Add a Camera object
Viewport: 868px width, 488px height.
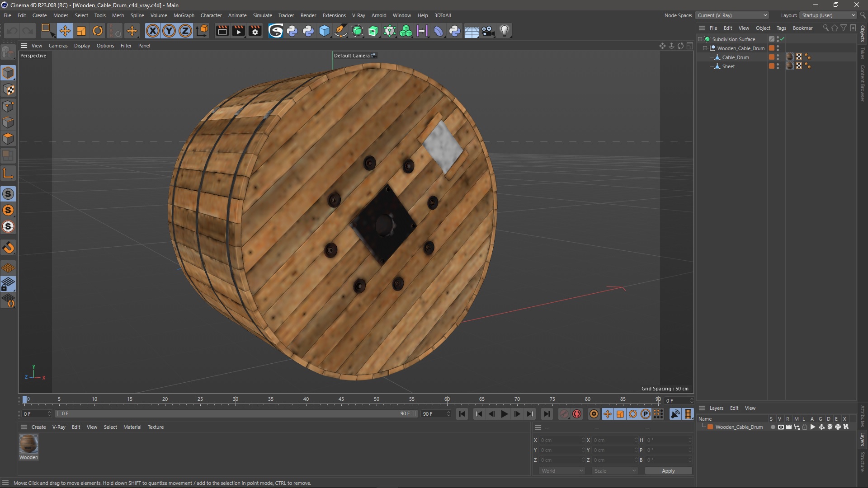(x=488, y=31)
